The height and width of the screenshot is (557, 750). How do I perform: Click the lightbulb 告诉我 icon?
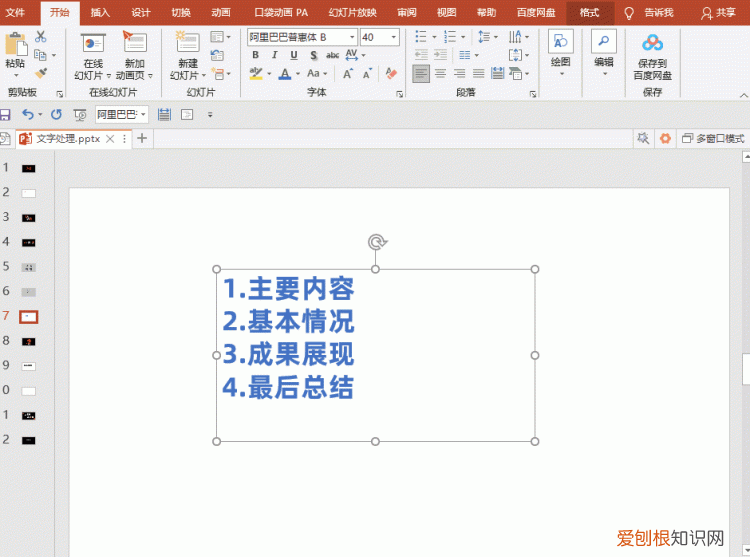pyautogui.click(x=629, y=13)
